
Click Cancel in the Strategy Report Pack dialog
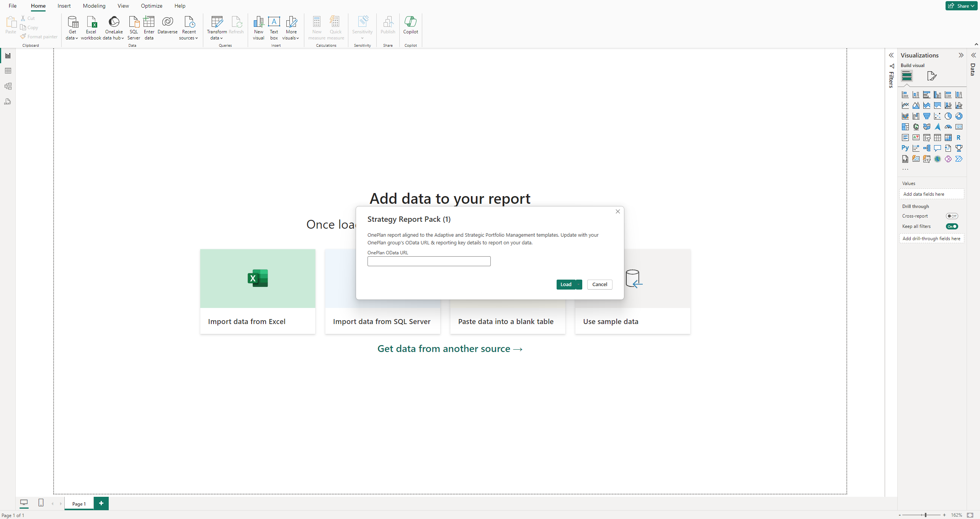coord(599,285)
